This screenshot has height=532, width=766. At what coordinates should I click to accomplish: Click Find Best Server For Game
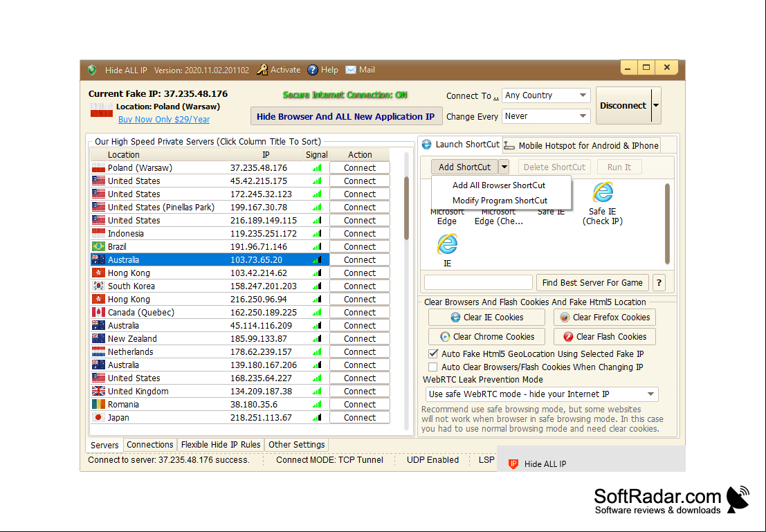pyautogui.click(x=592, y=282)
